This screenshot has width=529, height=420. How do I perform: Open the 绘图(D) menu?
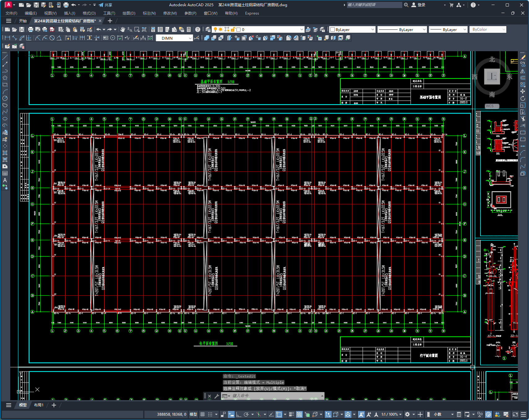(129, 13)
